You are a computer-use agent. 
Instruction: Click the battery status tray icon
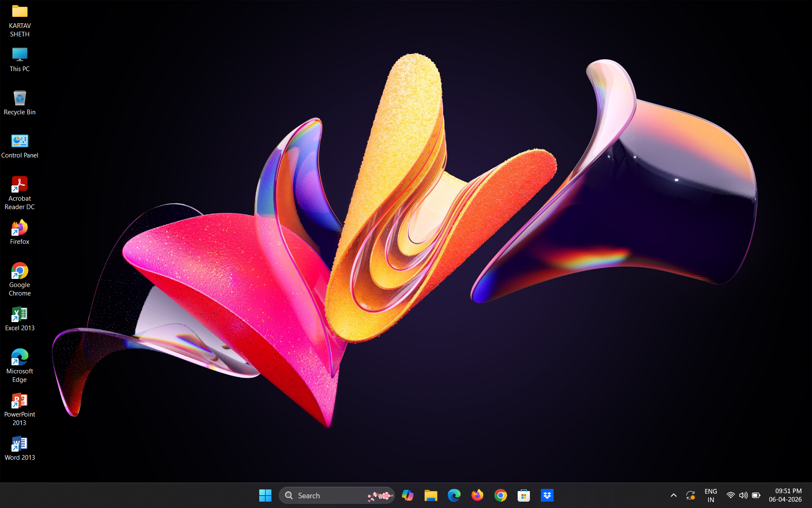[x=756, y=495]
